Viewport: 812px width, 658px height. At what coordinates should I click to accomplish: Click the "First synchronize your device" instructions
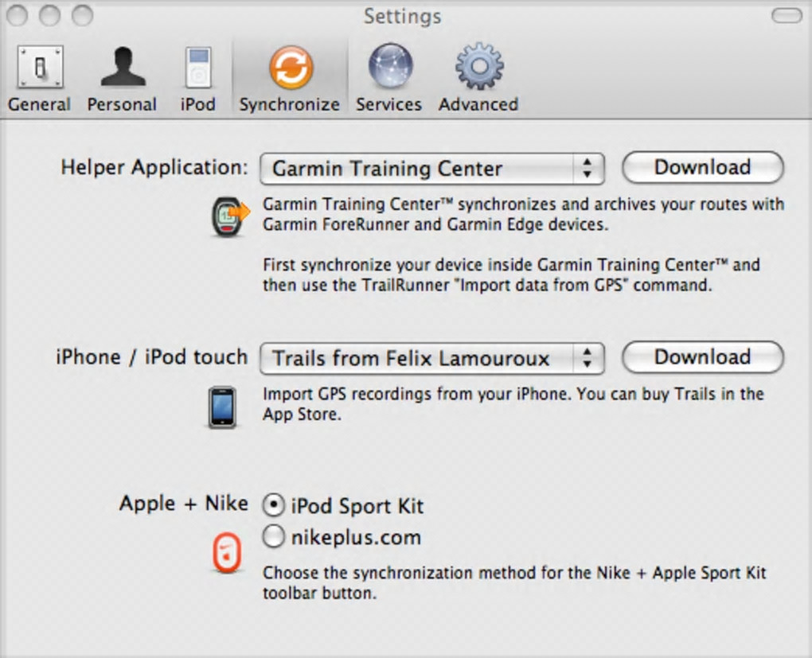tap(511, 275)
